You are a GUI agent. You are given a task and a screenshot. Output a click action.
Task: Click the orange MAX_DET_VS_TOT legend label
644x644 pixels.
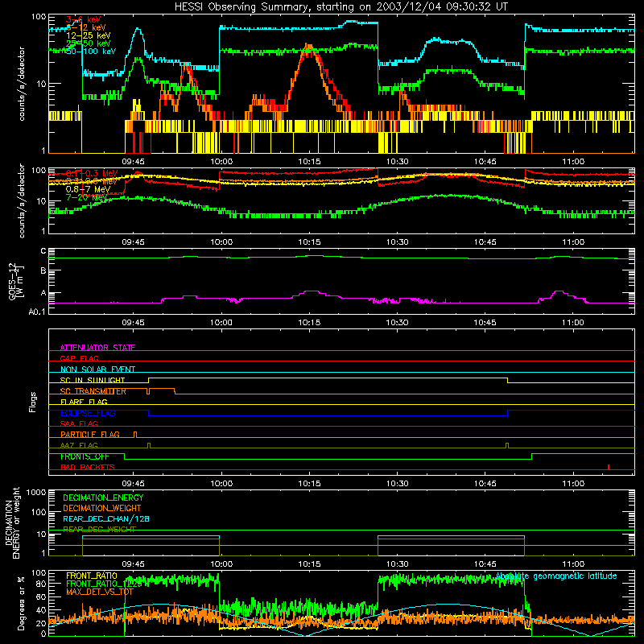(100, 592)
